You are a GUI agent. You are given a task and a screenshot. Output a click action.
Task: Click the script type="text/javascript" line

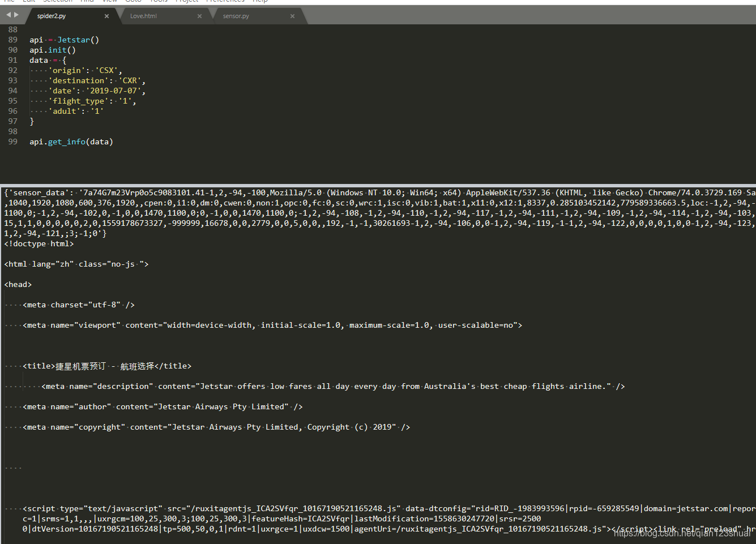tap(388, 508)
